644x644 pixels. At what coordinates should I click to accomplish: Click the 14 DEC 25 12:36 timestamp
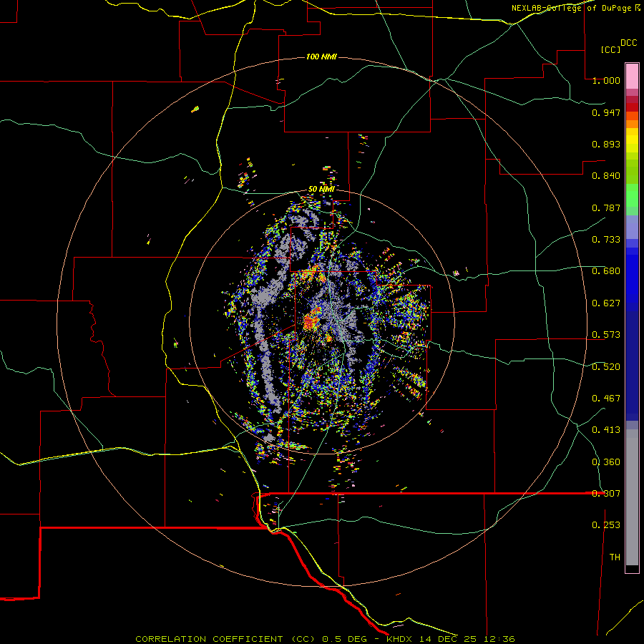(466, 639)
